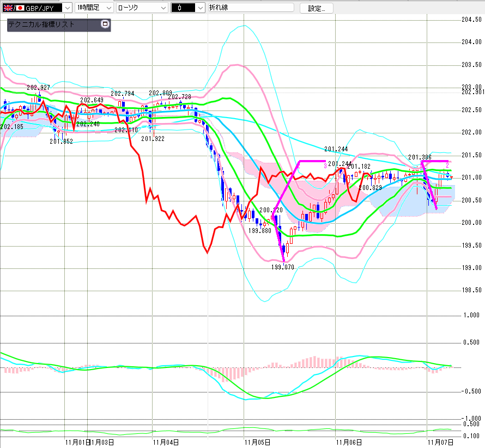Click the magenta wave marker number 2

447,165
